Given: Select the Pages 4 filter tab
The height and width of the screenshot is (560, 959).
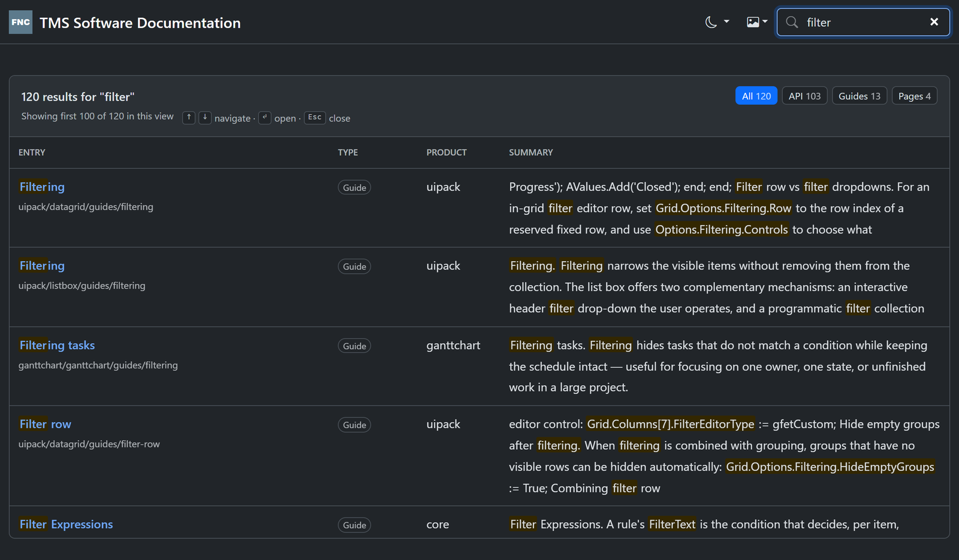Looking at the screenshot, I should tap(915, 96).
